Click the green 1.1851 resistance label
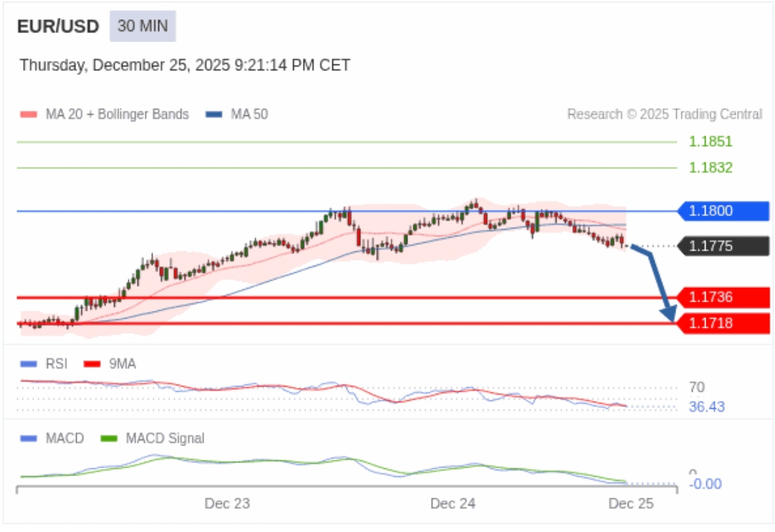Screen dimensions: 775x532 711,142
